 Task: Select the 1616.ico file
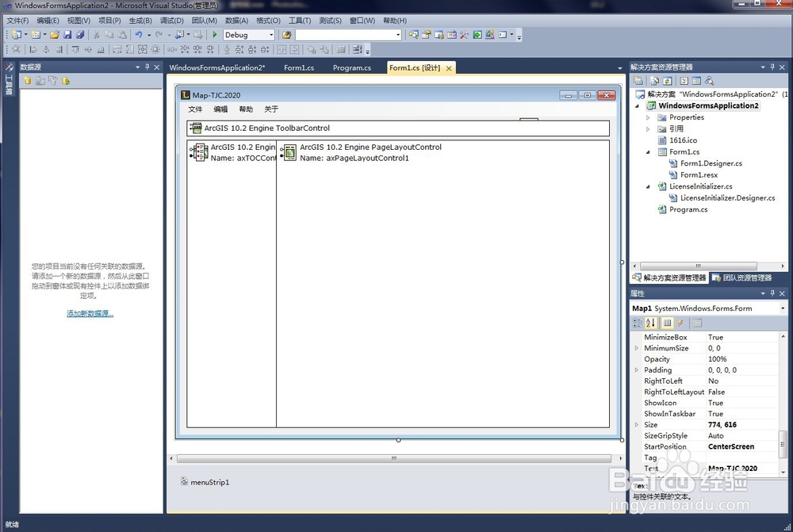(683, 140)
